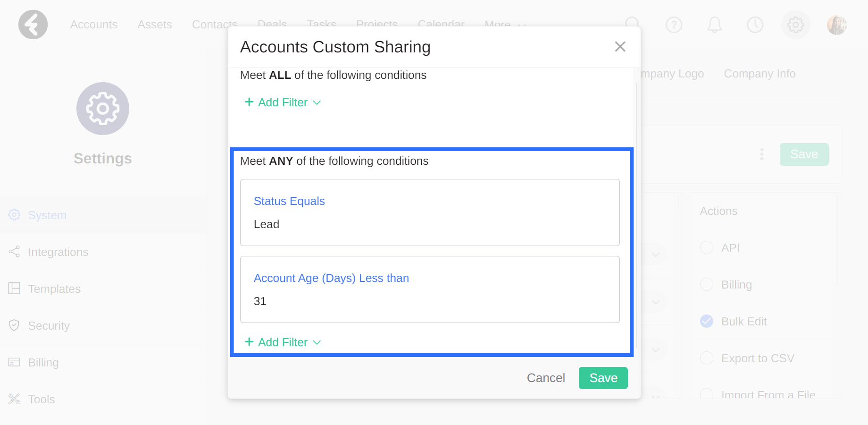
Task: Switch to Company Logo tab
Action: pos(672,74)
